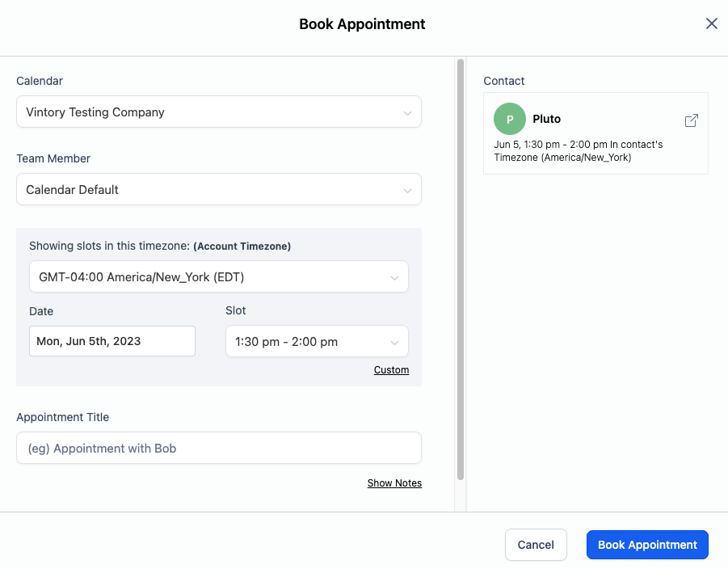The image size is (728, 569).
Task: Expand the Calendar Default team member dropdown
Action: [x=210, y=190]
